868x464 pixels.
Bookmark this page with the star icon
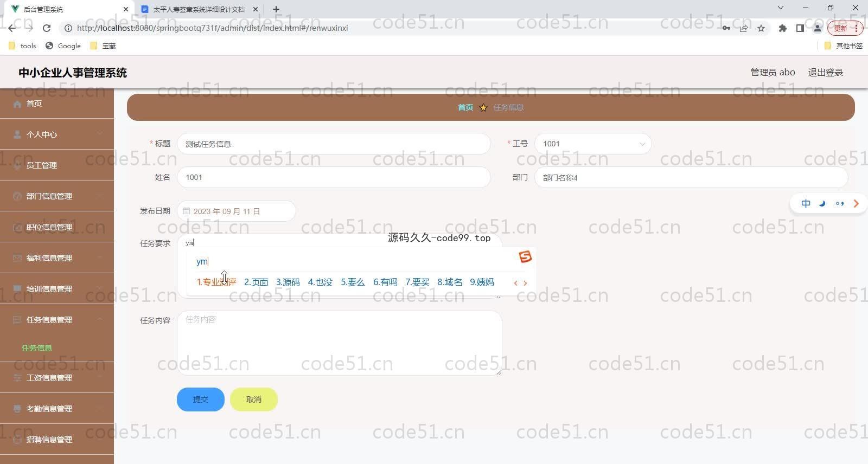point(761,28)
